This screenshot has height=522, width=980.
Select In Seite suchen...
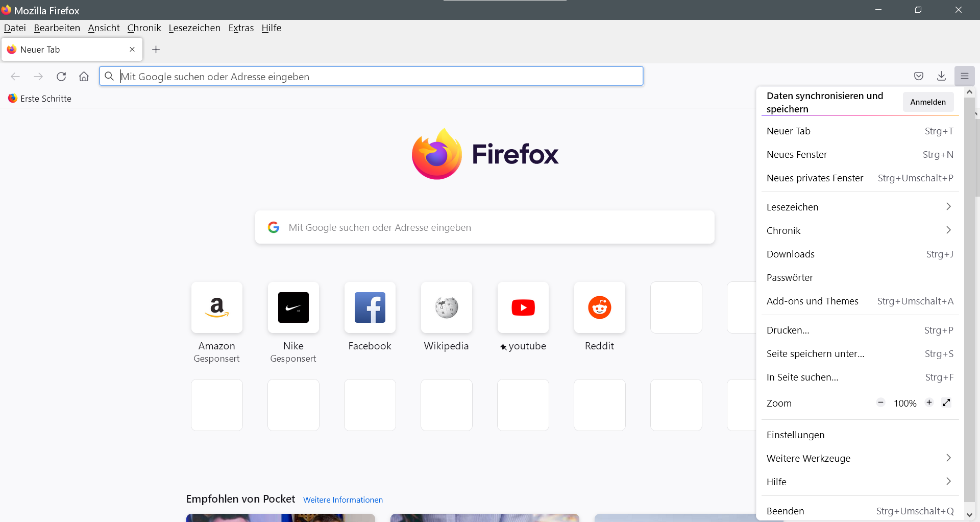click(x=860, y=377)
